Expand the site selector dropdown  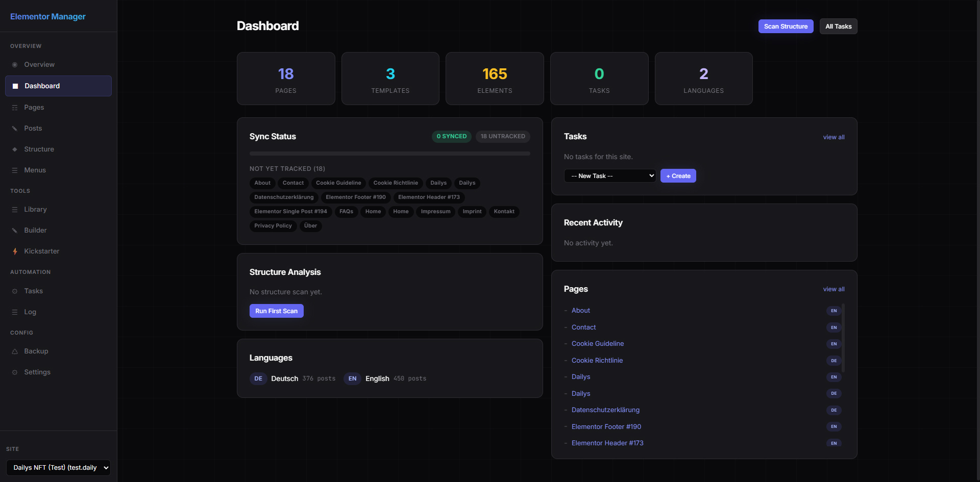point(58,468)
